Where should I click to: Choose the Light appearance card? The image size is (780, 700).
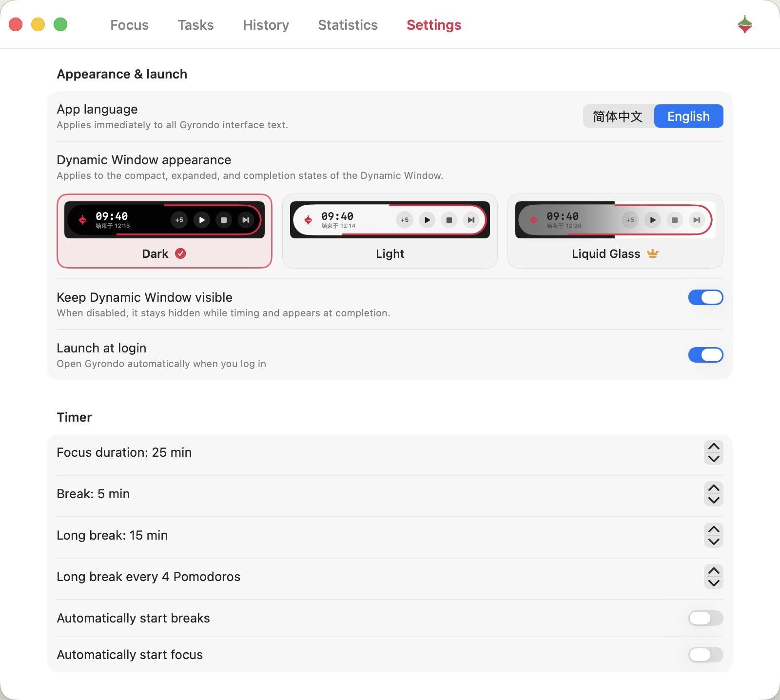(390, 231)
